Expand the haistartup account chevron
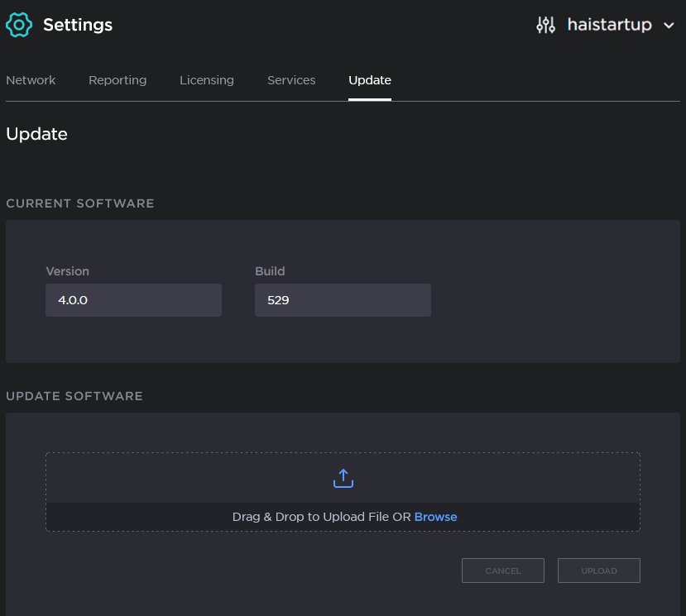This screenshot has height=616, width=686. click(x=669, y=26)
